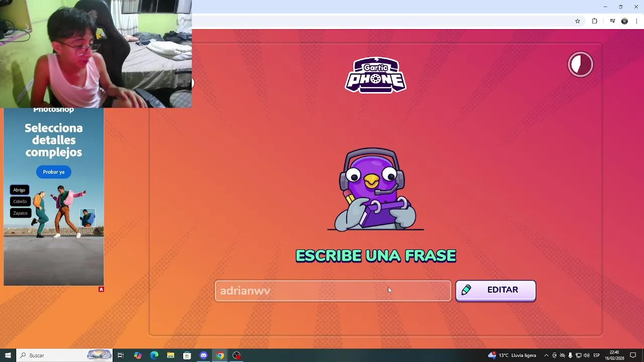Viewport: 644px width, 362px height.
Task: Click the purple bird mascot illustration
Action: pyautogui.click(x=375, y=189)
